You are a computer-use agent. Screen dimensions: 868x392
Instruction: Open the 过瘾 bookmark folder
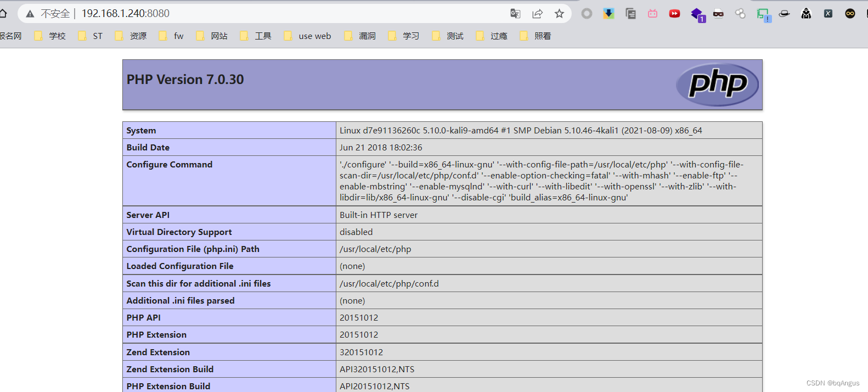[492, 36]
